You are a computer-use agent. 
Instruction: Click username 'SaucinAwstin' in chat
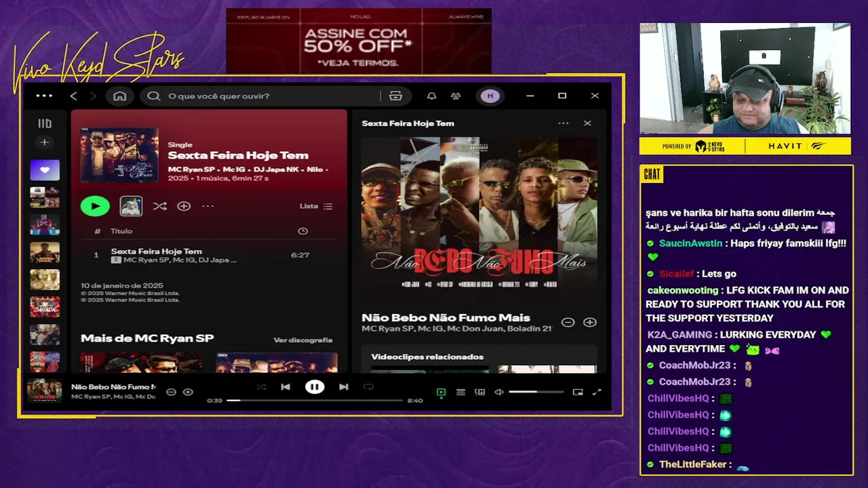click(690, 243)
